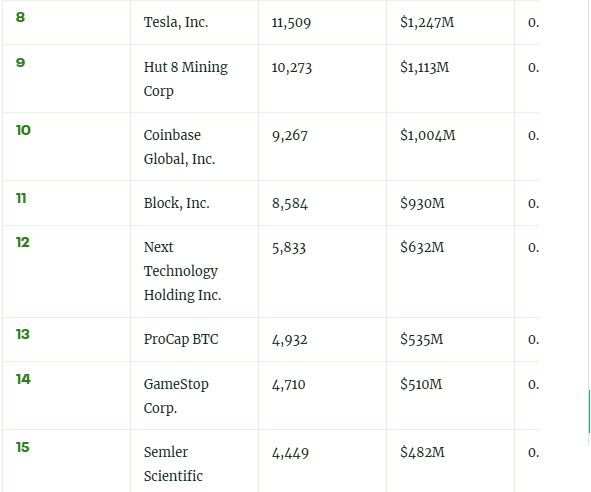591x492 pixels.
Task: Select the $930M value for Block
Action: click(422, 203)
